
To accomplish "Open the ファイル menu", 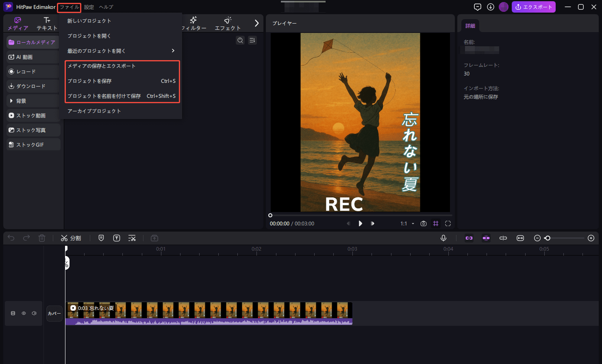I will click(69, 7).
